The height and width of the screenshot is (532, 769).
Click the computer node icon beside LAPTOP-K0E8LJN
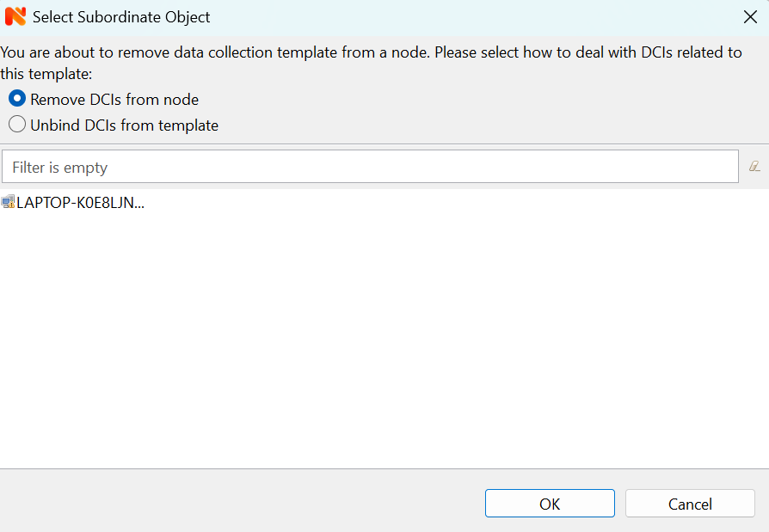(x=9, y=203)
